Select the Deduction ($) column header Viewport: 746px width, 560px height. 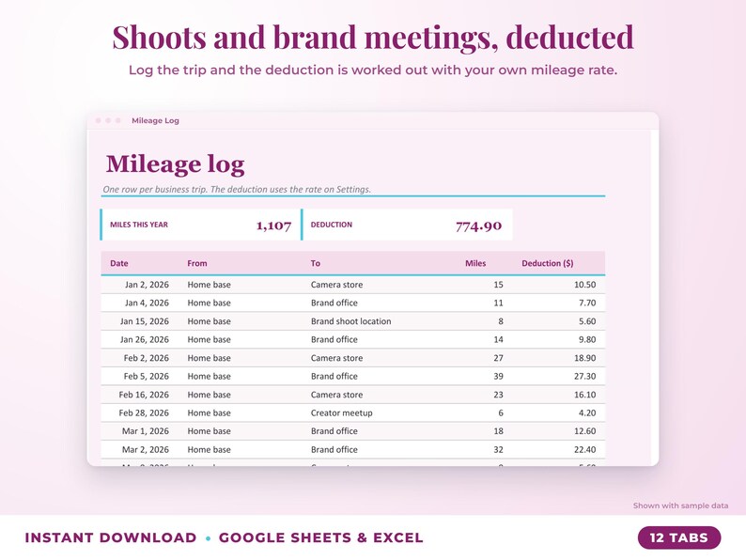click(547, 263)
